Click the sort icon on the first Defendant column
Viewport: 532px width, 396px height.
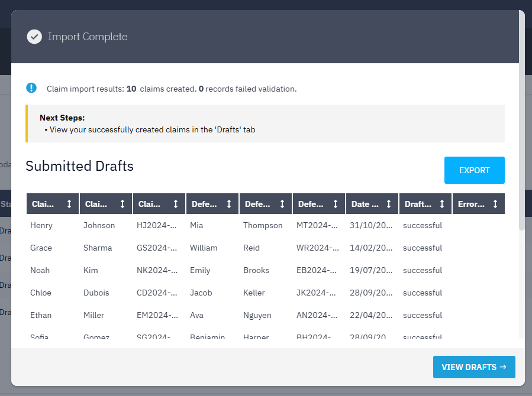pyautogui.click(x=230, y=203)
